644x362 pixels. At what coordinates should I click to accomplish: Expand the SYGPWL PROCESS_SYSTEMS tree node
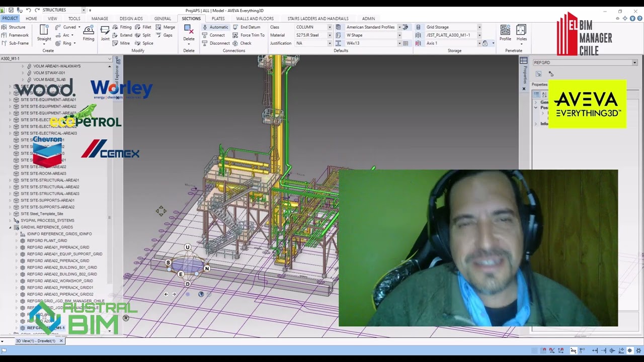(10, 220)
